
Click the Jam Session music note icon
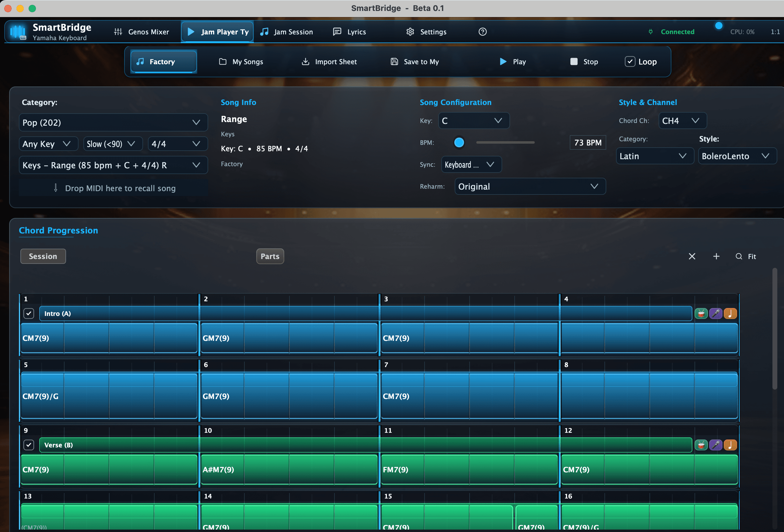(x=264, y=32)
